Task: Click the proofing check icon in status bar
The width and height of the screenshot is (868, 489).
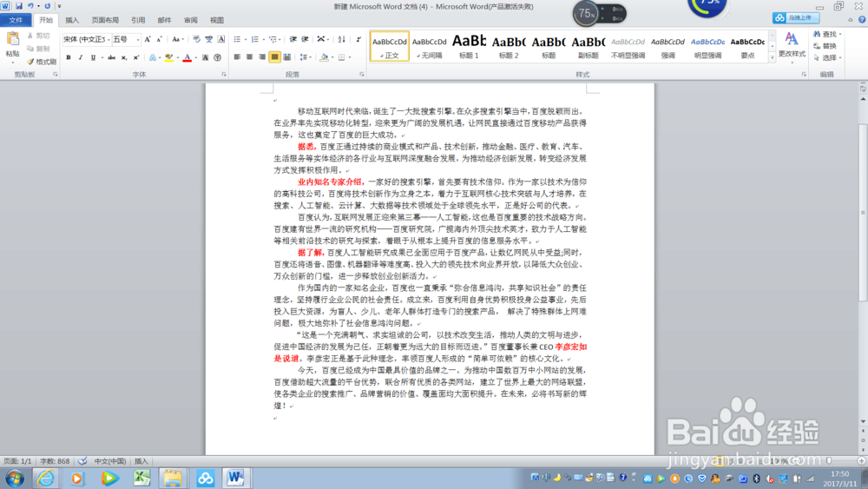Action: (82, 460)
